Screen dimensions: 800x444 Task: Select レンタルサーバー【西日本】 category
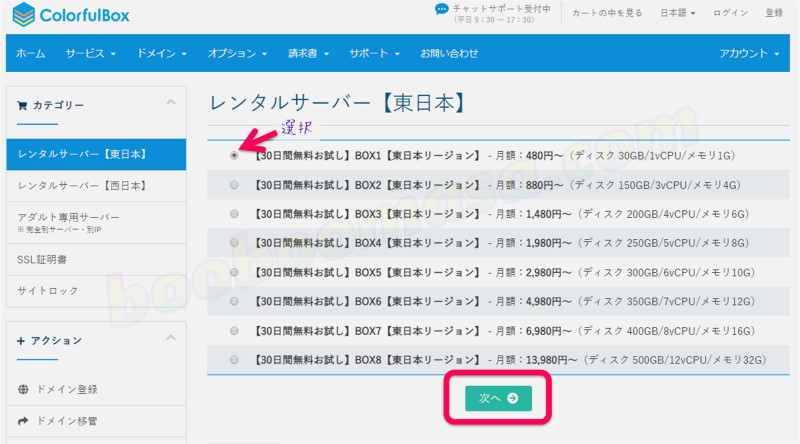point(96,186)
